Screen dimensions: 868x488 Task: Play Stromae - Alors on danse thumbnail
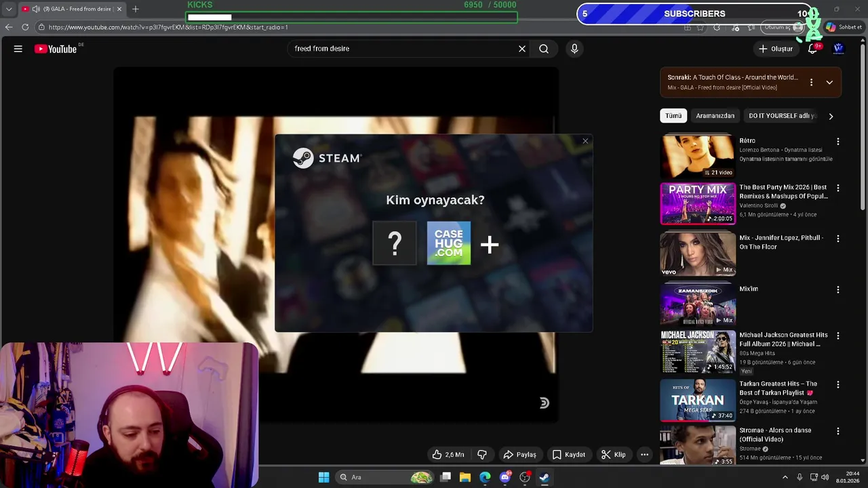click(698, 445)
